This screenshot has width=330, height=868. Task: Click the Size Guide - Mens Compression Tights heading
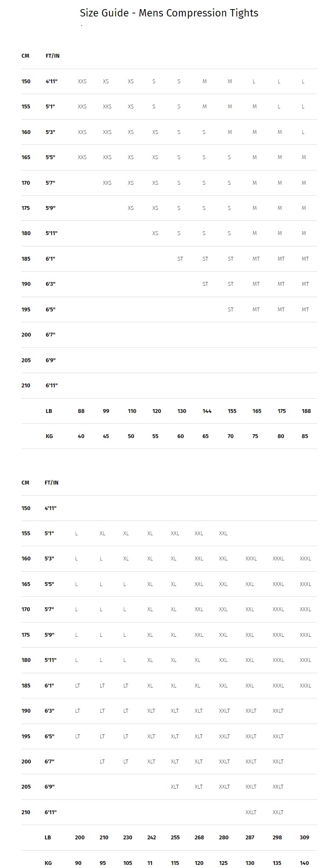[x=169, y=13]
